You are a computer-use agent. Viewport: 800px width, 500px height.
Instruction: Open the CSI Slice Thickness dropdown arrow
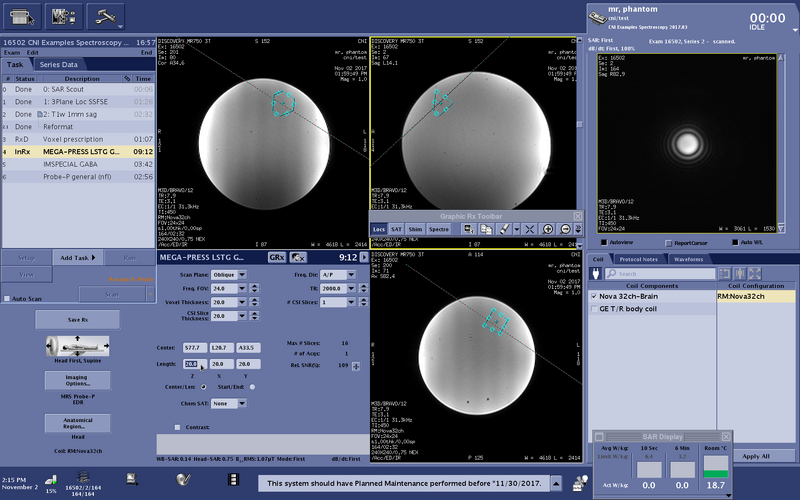[242, 316]
